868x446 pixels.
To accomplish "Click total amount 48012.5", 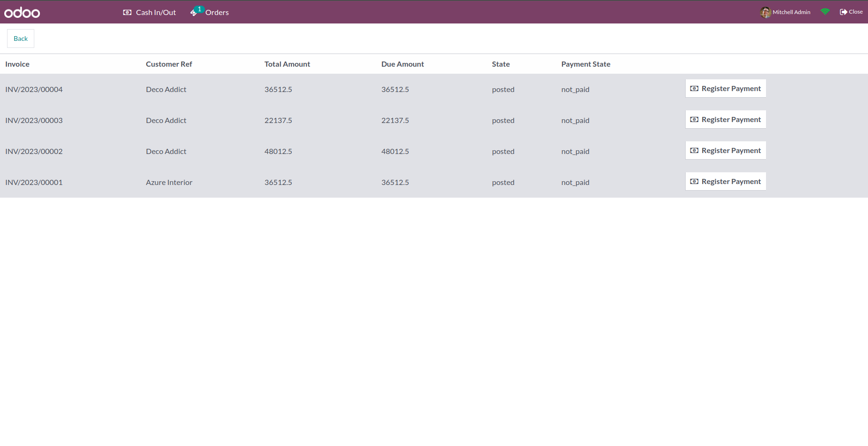I will (x=278, y=151).
